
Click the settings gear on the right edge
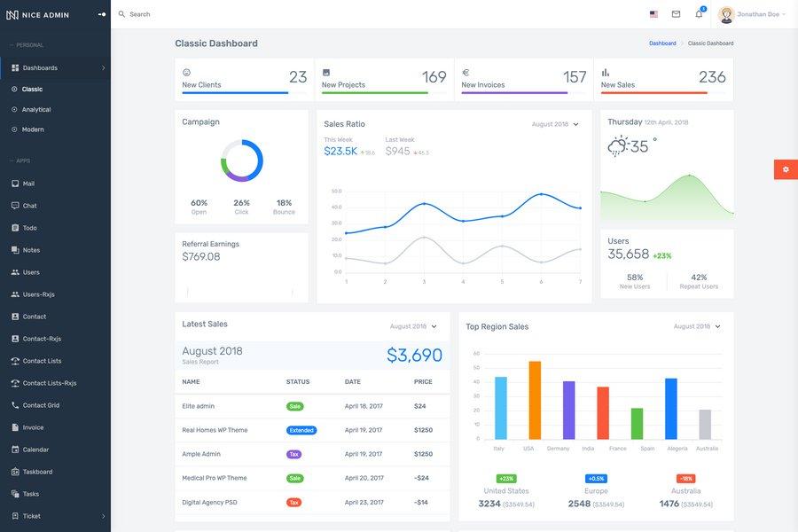point(784,167)
